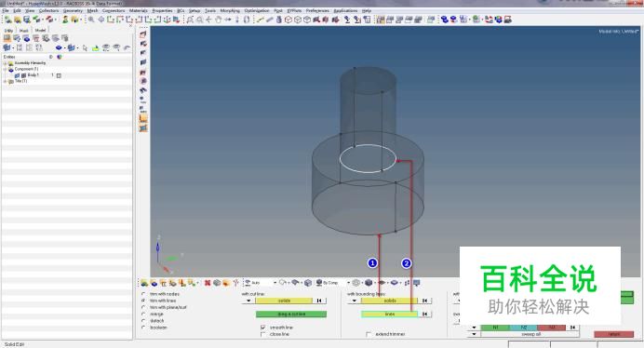The image size is (644, 348).
Task: Click the entity color mode icon beside ID column
Action: [60, 57]
